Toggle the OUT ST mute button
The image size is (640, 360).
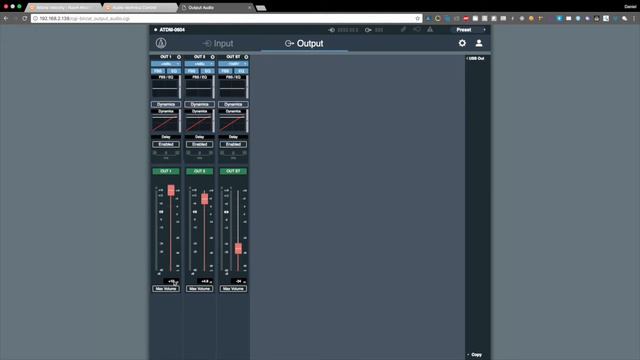[x=233, y=171]
